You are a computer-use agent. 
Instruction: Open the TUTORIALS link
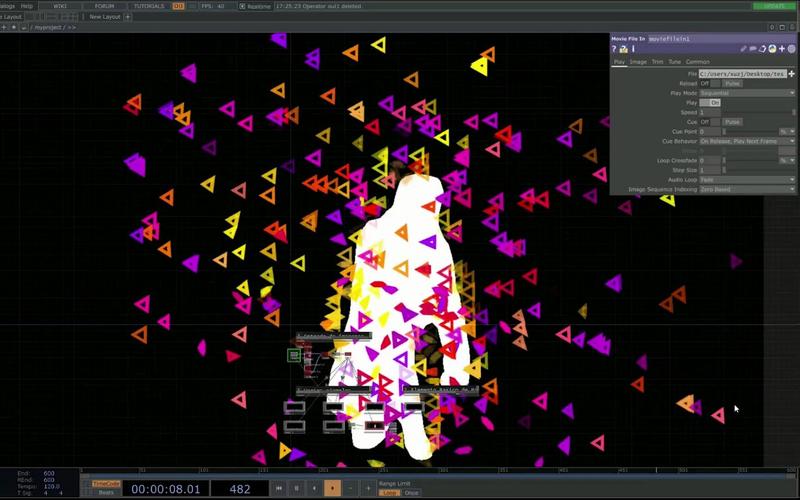click(149, 6)
